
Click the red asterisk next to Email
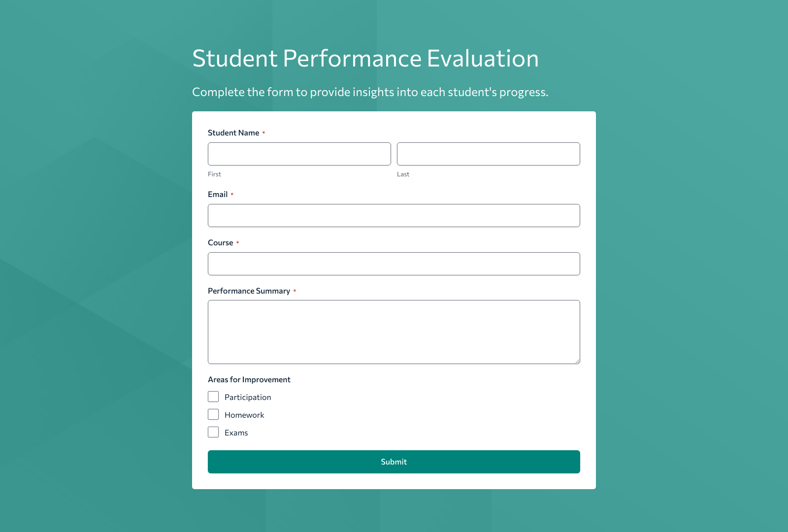[233, 194]
